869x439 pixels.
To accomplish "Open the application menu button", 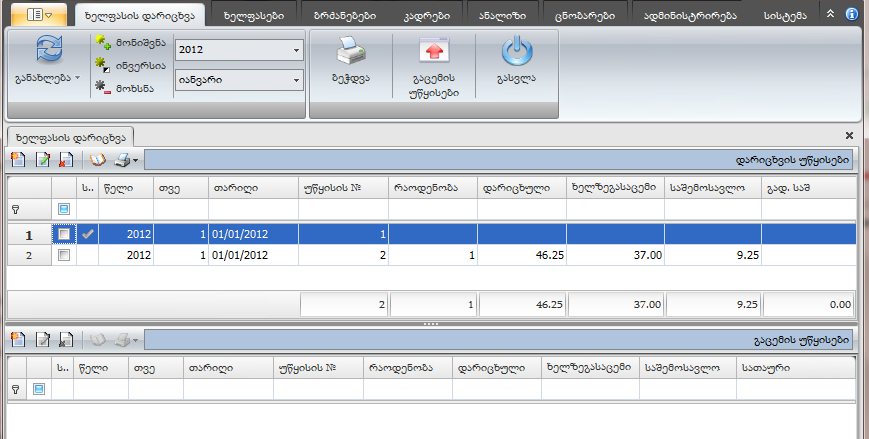I will point(39,14).
